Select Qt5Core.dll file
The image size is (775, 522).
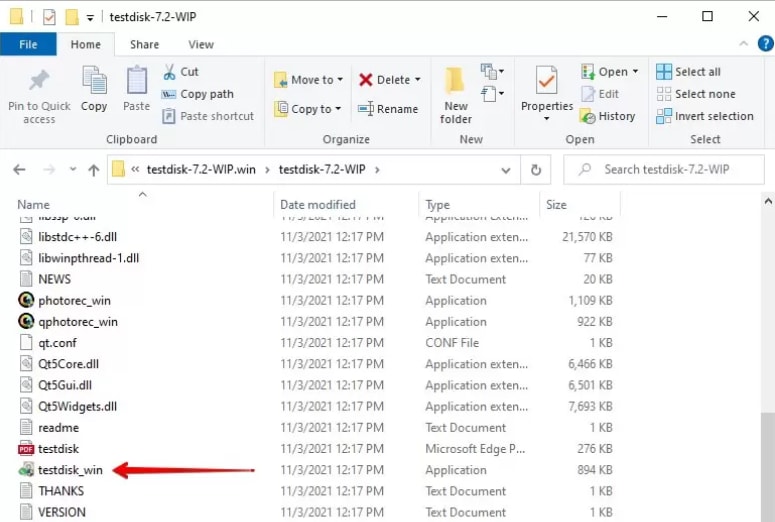click(x=68, y=364)
